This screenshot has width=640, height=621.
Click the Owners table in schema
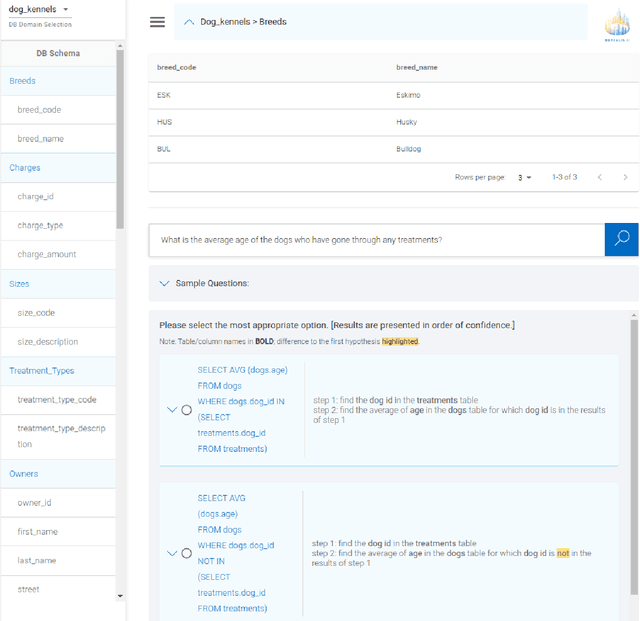[24, 474]
